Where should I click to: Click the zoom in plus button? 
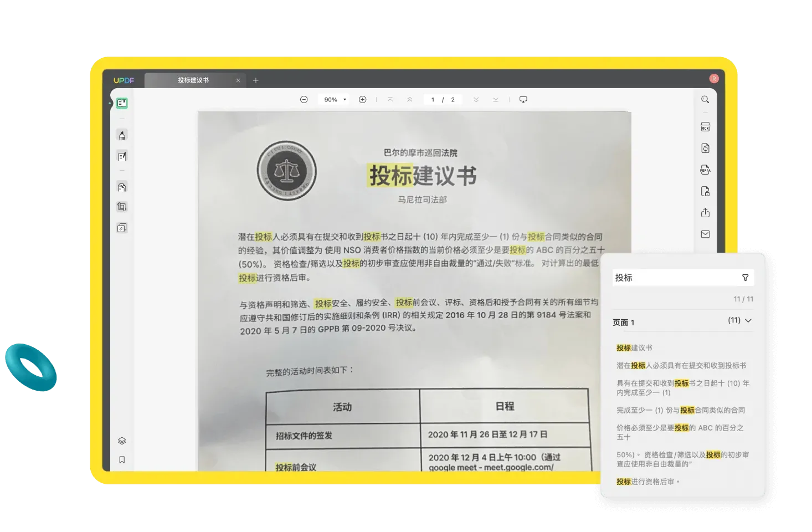pyautogui.click(x=362, y=100)
